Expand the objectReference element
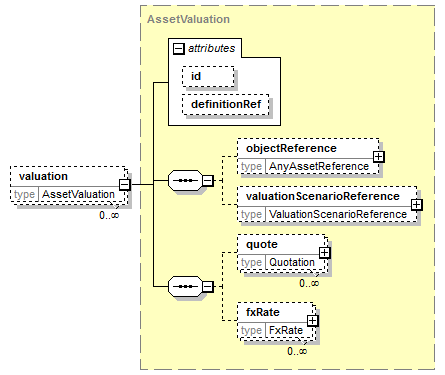Image resolution: width=445 pixels, height=375 pixels. tap(379, 157)
